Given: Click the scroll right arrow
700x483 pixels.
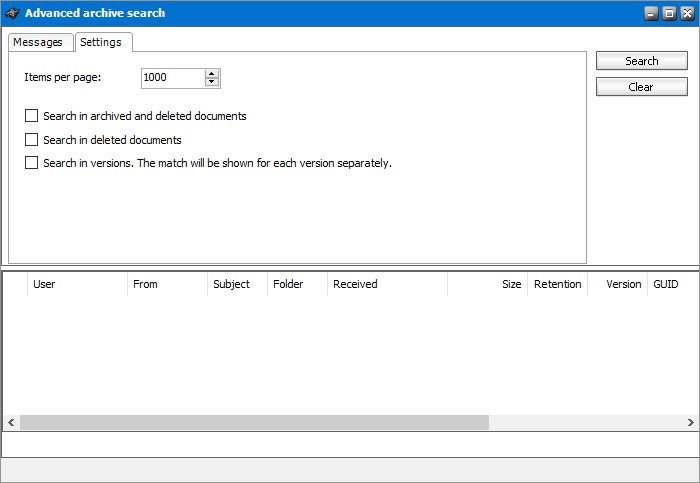Looking at the screenshot, I should tap(690, 422).
